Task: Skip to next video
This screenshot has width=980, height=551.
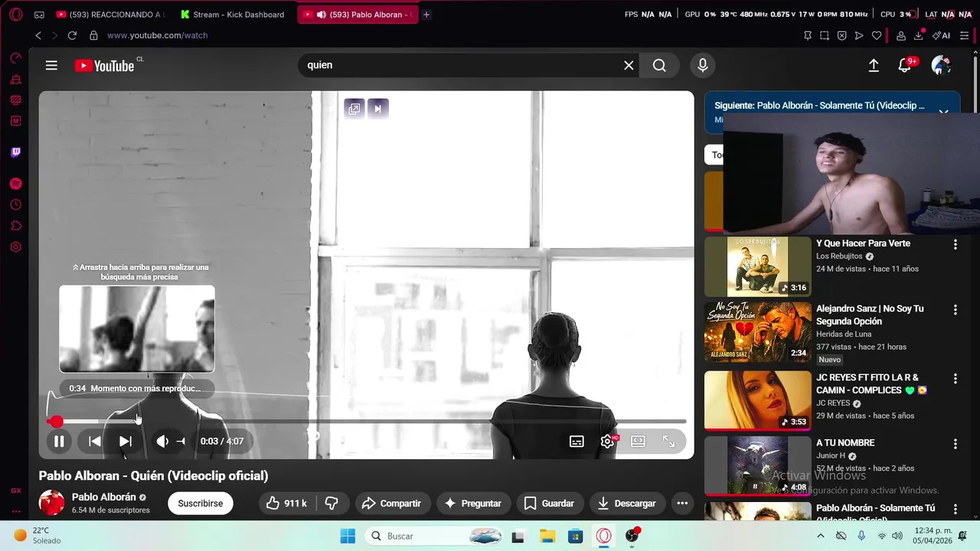Action: [x=126, y=441]
